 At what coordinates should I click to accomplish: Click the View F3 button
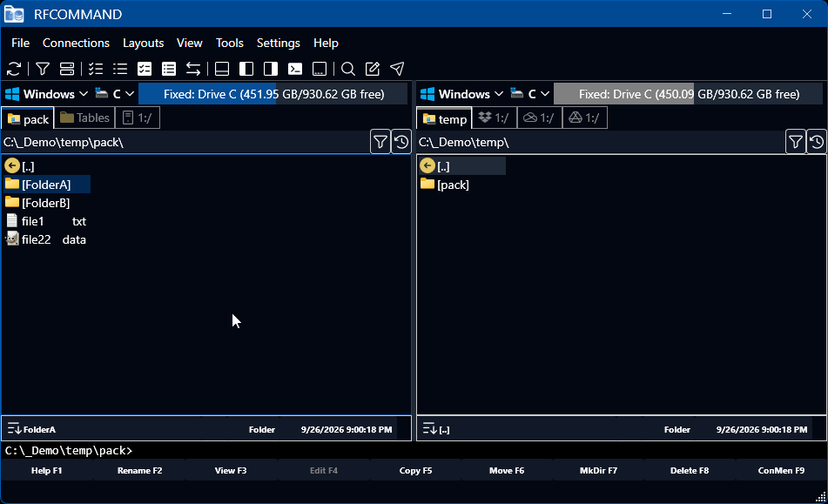(x=231, y=470)
